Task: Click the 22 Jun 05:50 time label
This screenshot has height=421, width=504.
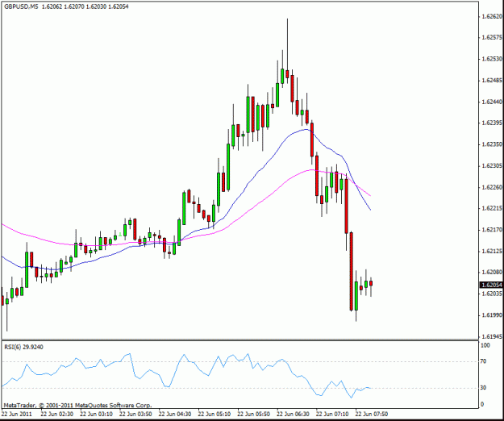Action: point(253,414)
